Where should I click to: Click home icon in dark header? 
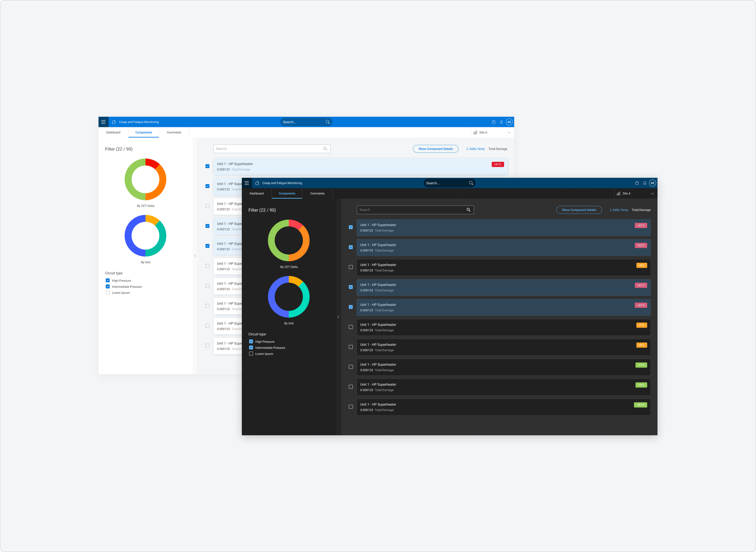[257, 183]
